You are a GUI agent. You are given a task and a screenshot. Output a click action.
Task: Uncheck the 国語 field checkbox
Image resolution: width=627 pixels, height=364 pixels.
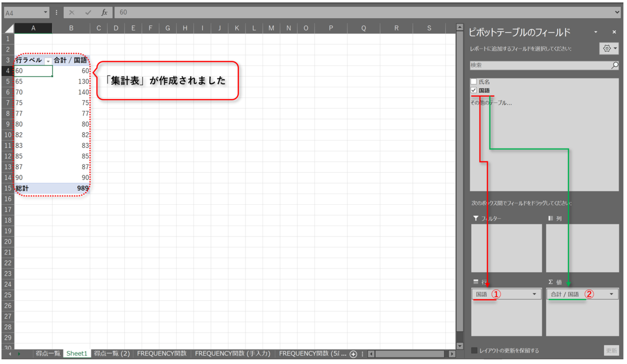[x=473, y=90]
